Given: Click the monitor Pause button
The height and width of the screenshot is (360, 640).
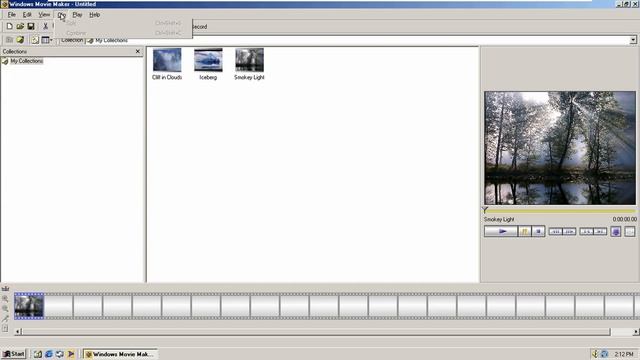Looking at the screenshot, I should [x=524, y=231].
